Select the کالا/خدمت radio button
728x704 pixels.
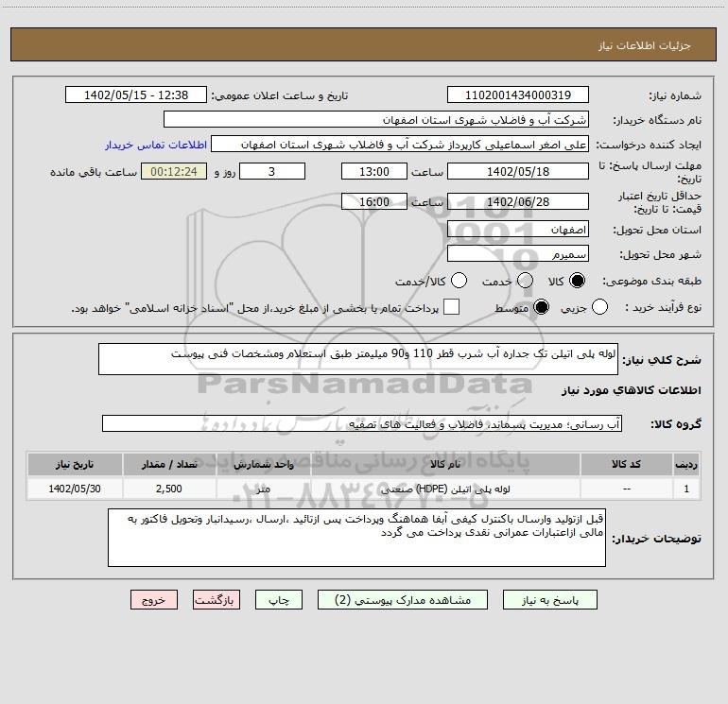coord(459,281)
